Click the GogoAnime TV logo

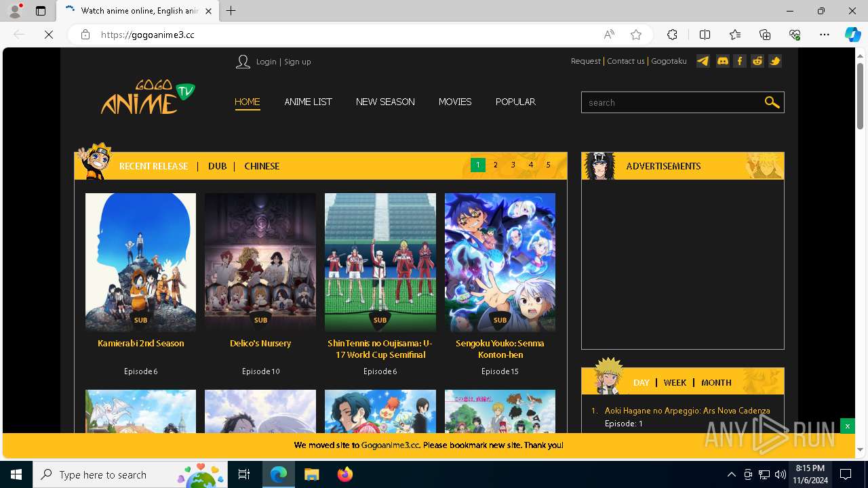148,98
